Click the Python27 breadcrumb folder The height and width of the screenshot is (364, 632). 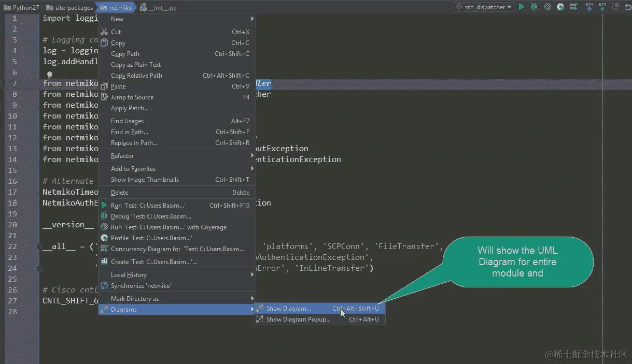coord(22,7)
